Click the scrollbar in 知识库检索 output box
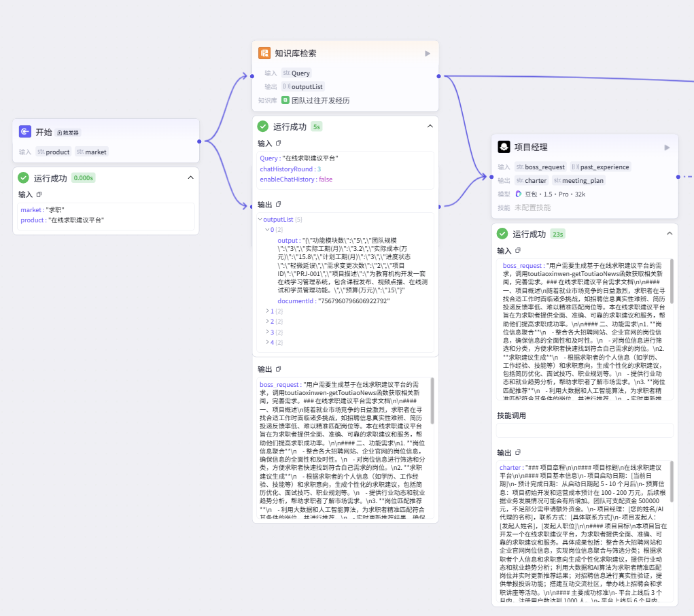694x616 pixels. (432, 400)
